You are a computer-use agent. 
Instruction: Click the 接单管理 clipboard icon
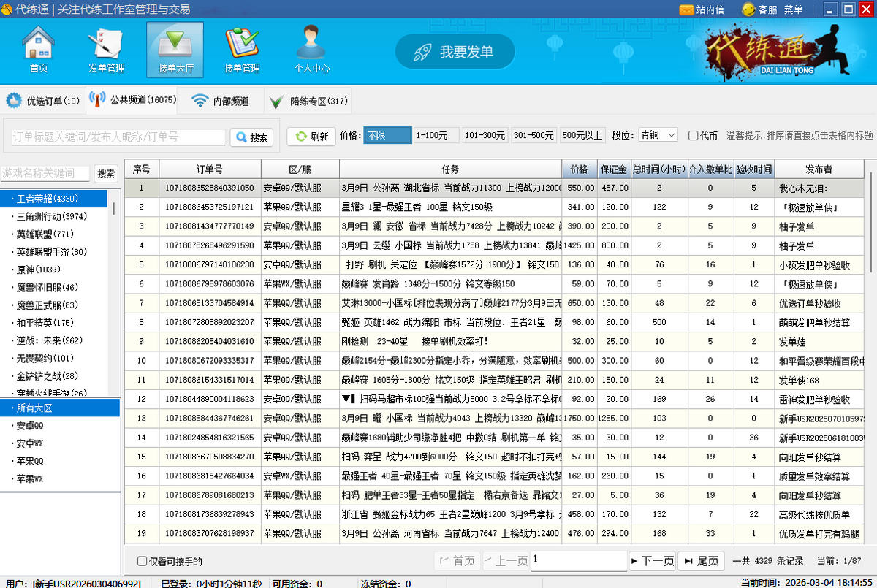click(x=241, y=44)
